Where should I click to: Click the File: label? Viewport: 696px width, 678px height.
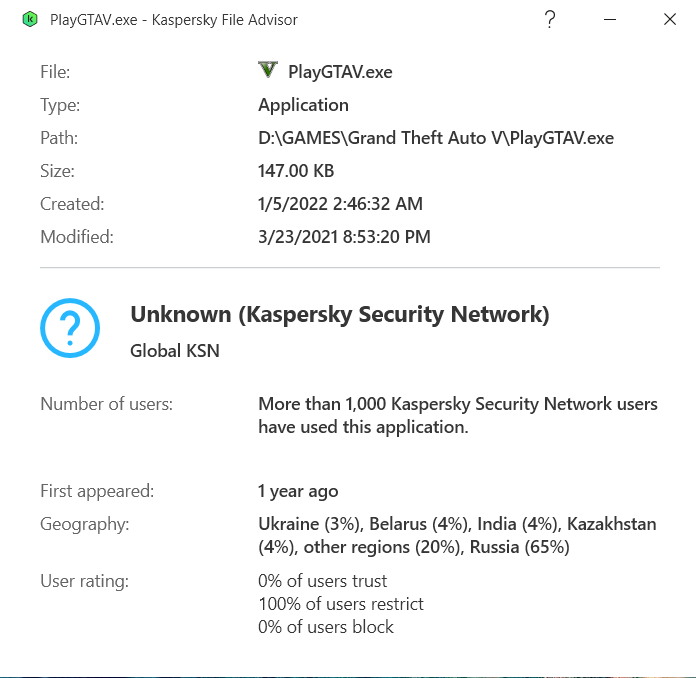point(55,72)
